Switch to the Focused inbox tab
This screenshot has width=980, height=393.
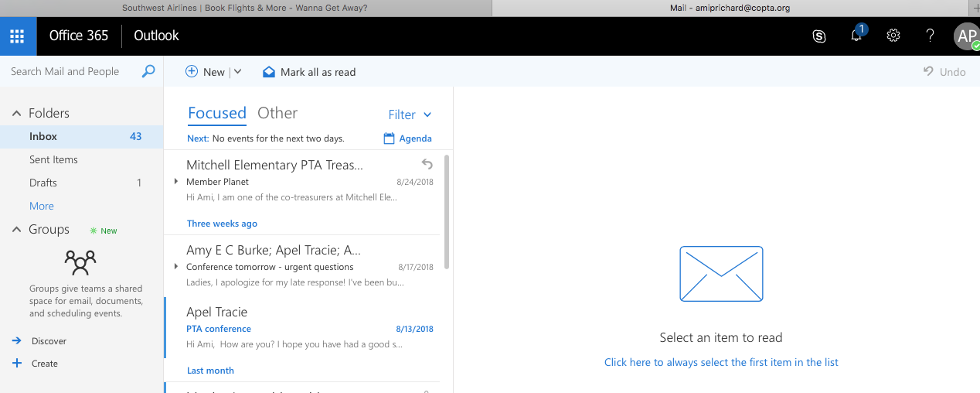pyautogui.click(x=217, y=113)
